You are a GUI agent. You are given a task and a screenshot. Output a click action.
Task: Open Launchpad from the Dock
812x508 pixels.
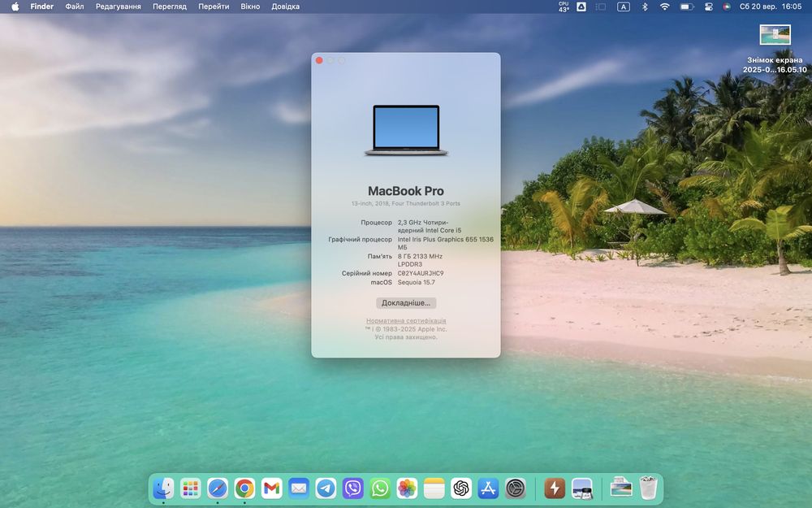pos(191,488)
